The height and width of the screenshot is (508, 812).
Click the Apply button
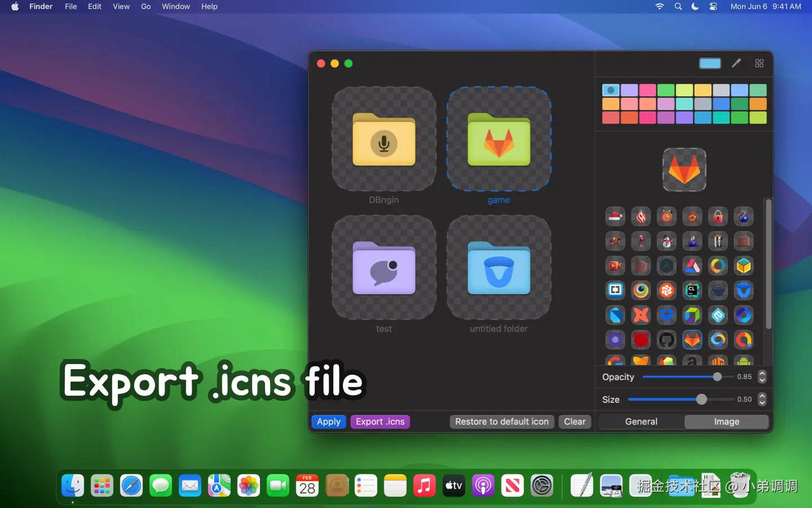[x=329, y=422]
